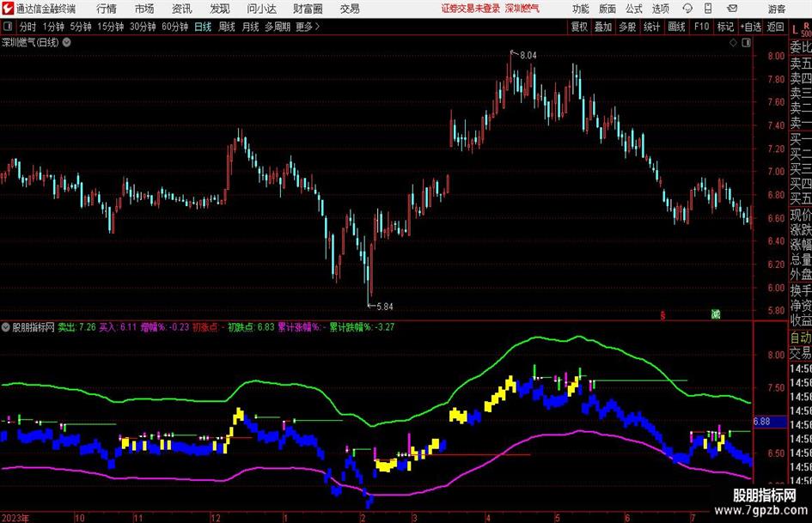Switch to the 周线 weekly tab

click(227, 27)
